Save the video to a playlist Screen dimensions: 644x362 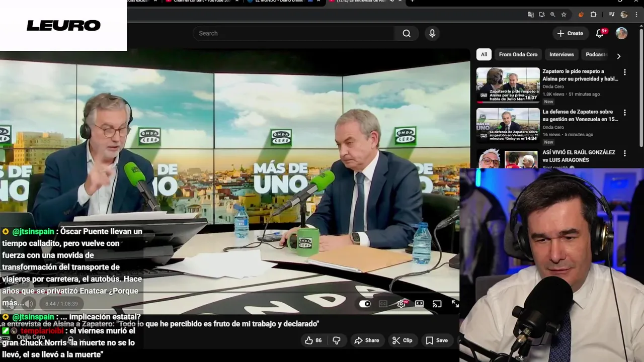437,340
